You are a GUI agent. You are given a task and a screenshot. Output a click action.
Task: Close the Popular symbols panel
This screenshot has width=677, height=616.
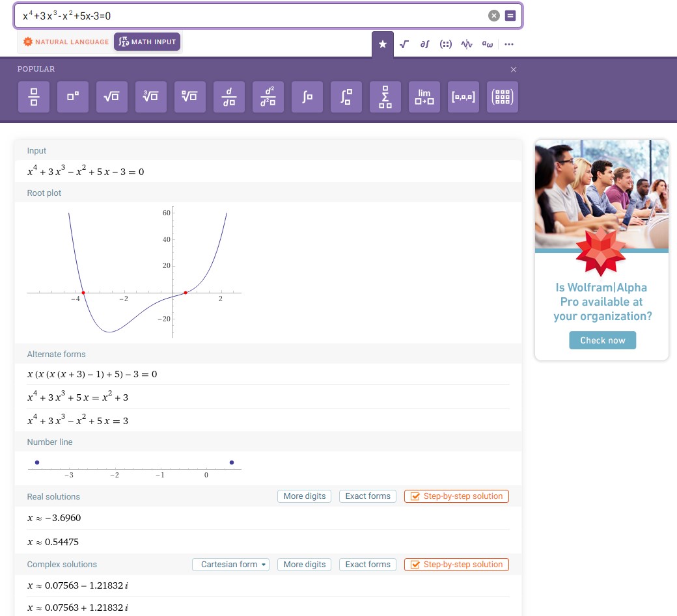pyautogui.click(x=514, y=70)
